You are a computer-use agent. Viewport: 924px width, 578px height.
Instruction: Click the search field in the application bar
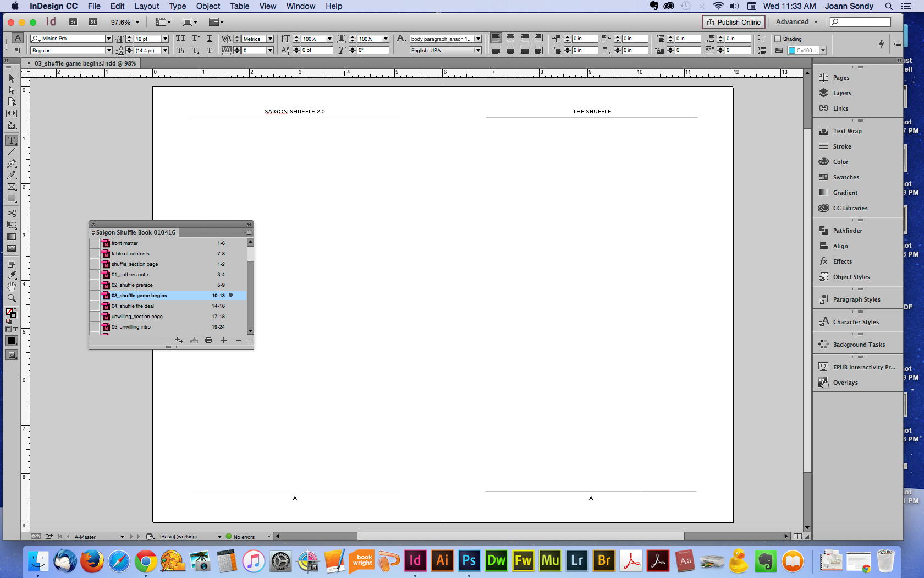(x=861, y=22)
